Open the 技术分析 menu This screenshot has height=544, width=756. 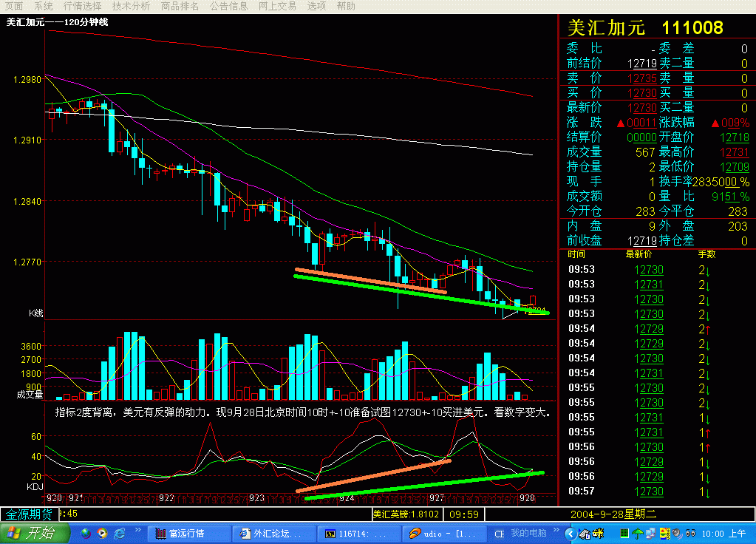coord(131,6)
